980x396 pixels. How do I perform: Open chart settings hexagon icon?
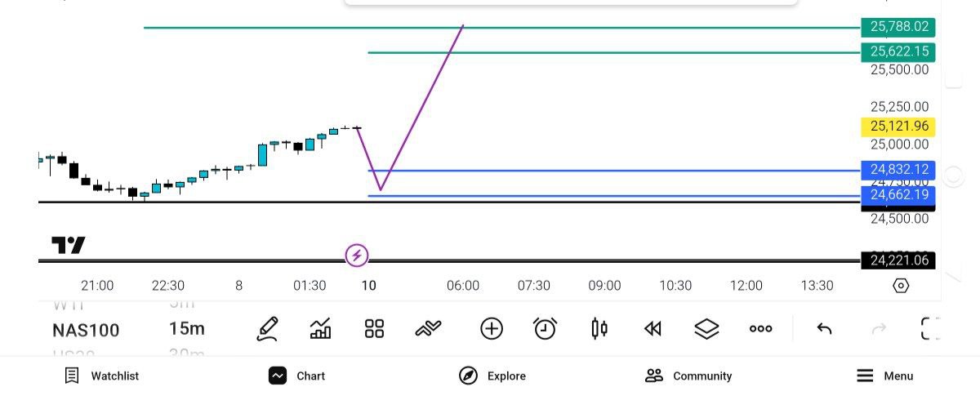click(x=901, y=286)
